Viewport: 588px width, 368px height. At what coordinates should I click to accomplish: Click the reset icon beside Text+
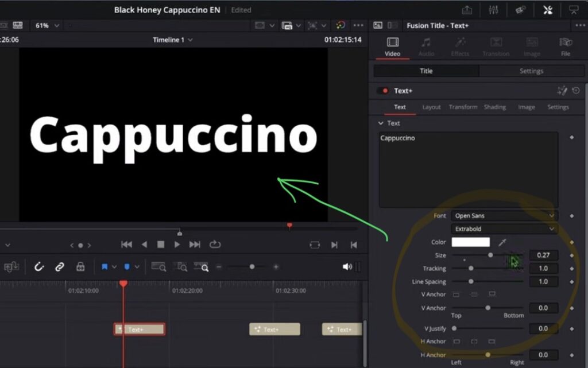tap(576, 90)
